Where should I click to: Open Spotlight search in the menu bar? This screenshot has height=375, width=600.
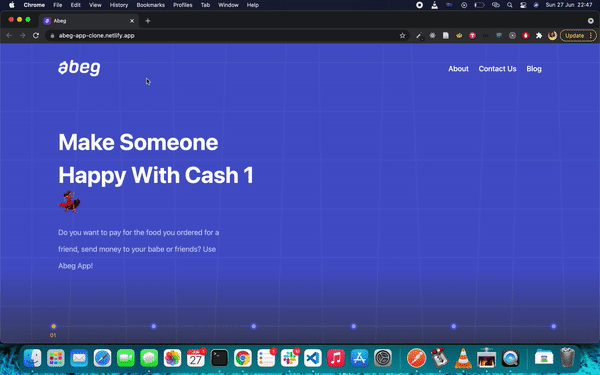coord(510,5)
